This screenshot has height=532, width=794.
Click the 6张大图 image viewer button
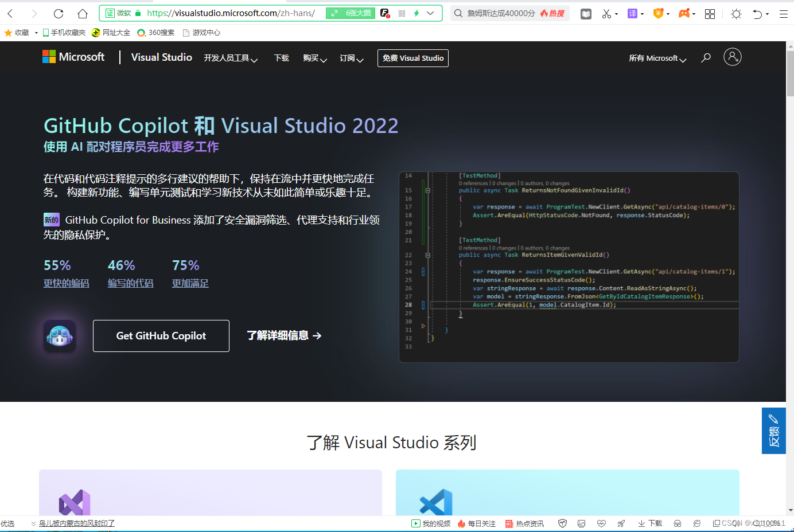(351, 13)
